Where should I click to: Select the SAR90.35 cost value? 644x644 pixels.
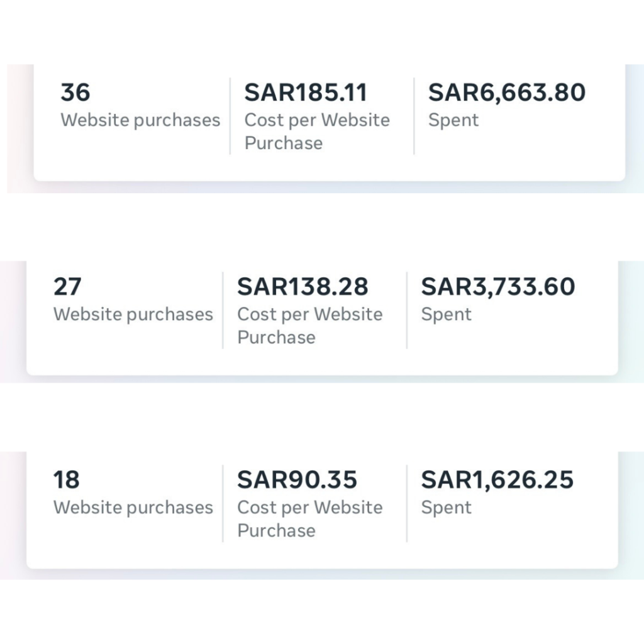pyautogui.click(x=297, y=479)
